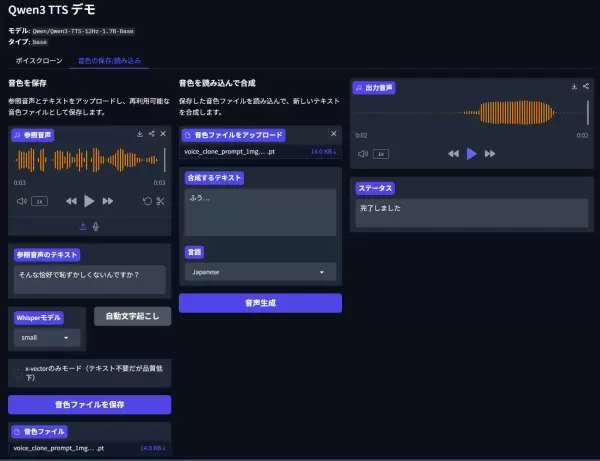600x461 pixels.
Task: Switch to the voice clone tab
Action: click(39, 60)
